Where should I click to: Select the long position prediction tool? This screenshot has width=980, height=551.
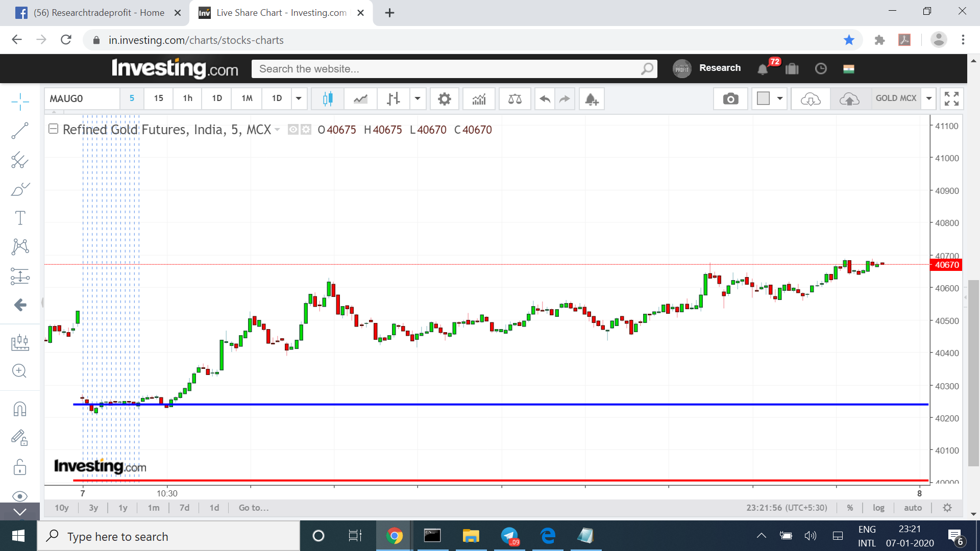[x=20, y=276]
